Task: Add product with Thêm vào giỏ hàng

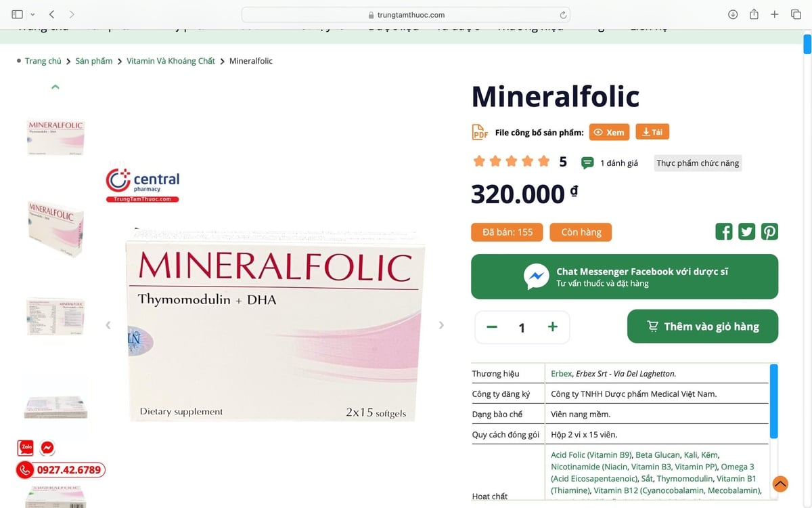Action: [702, 326]
